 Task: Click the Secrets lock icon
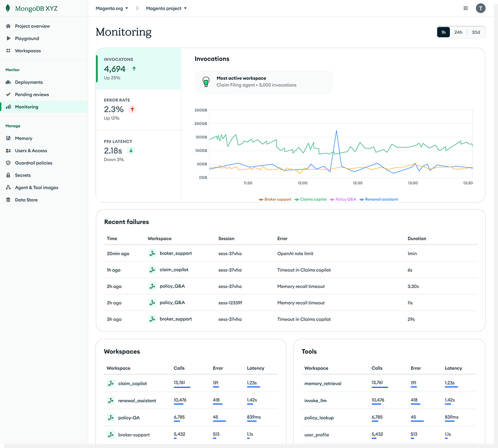(x=8, y=175)
